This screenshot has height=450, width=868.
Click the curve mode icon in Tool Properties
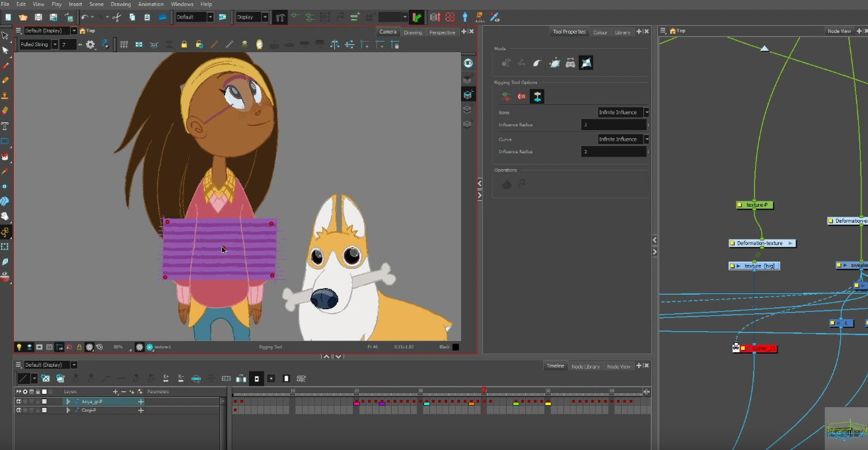pos(538,63)
